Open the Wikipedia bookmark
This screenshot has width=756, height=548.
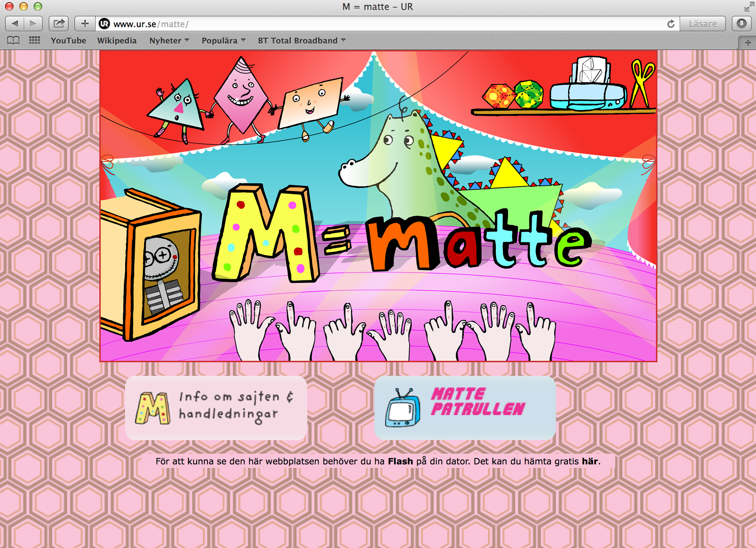(x=117, y=41)
